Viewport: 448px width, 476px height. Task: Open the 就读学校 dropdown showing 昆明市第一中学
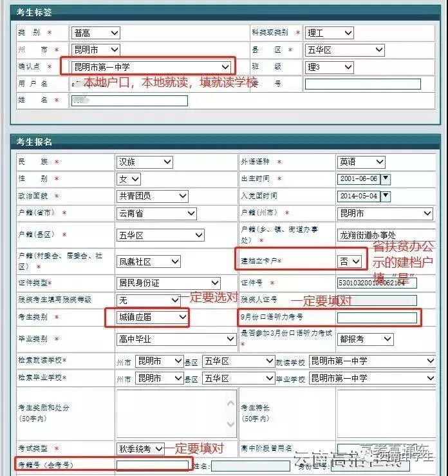[x=373, y=361]
